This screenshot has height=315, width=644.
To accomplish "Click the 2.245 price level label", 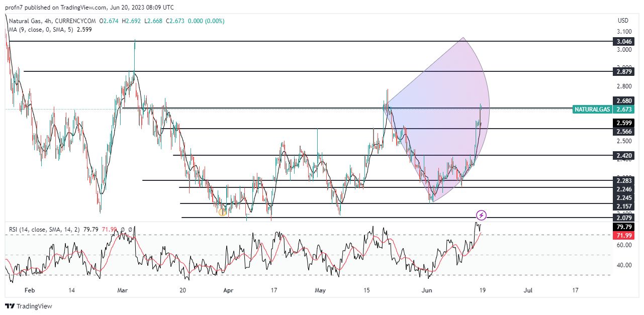I will pyautogui.click(x=624, y=197).
